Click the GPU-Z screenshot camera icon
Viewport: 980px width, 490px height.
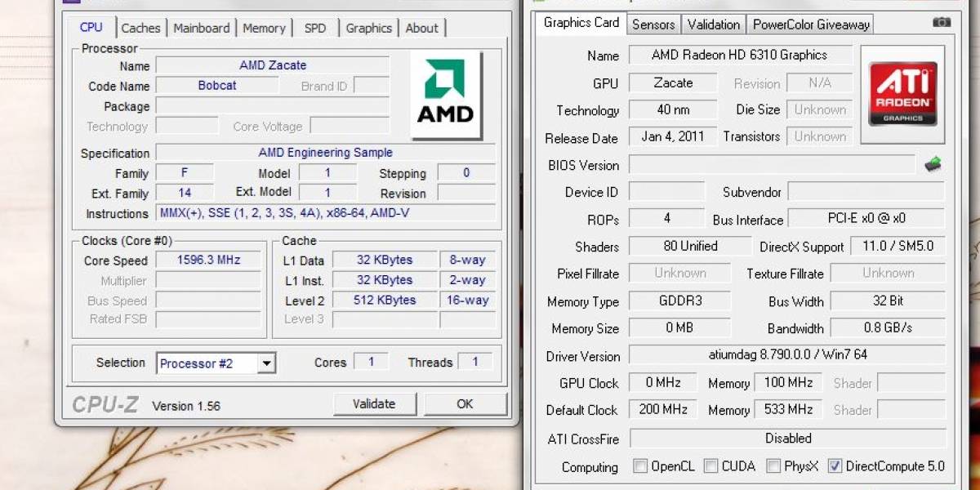pos(942,23)
